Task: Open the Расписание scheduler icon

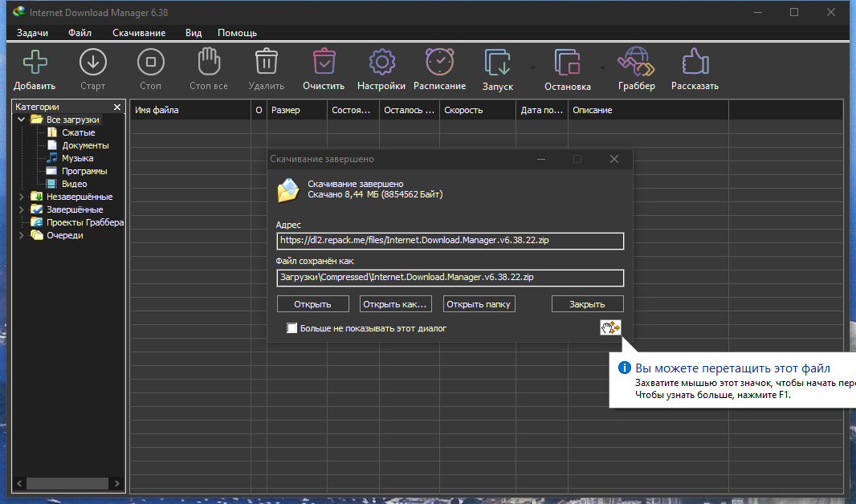Action: (x=439, y=63)
